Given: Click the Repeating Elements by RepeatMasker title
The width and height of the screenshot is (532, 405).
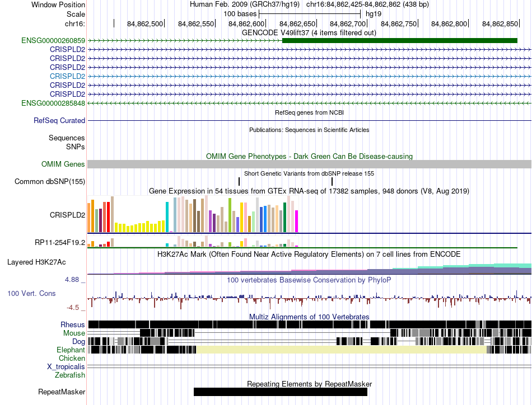Looking at the screenshot, I should 309,384.
